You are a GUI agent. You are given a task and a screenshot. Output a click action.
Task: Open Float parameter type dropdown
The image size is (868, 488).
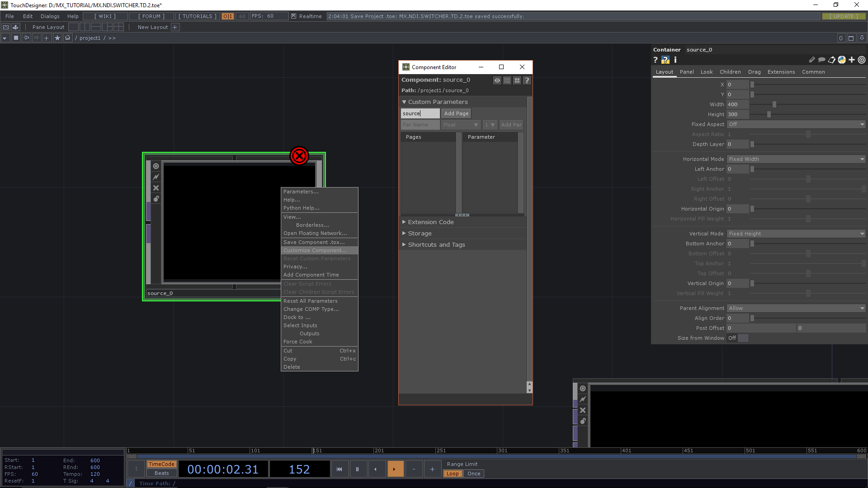click(x=461, y=125)
